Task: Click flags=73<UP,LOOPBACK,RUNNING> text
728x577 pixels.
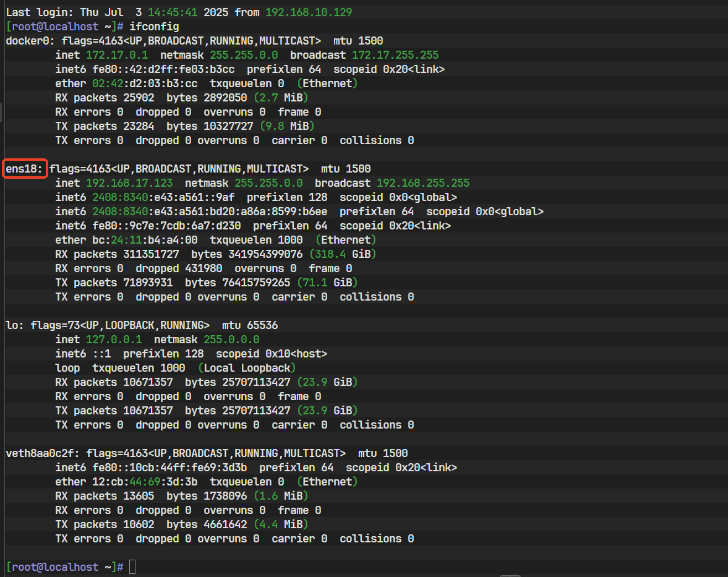Action: (x=120, y=325)
